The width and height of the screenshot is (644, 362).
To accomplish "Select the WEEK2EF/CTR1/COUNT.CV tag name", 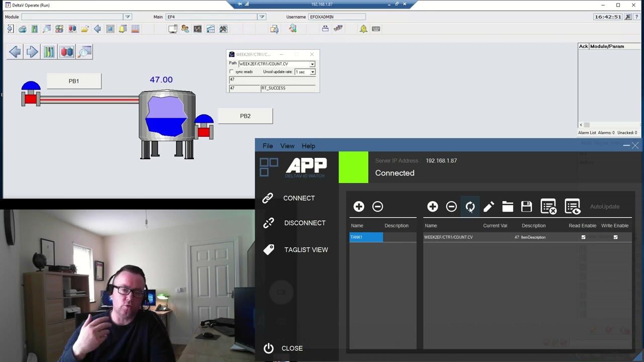I will click(448, 237).
